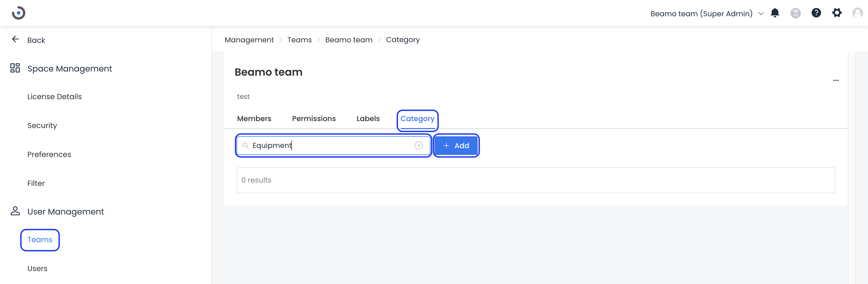Open the notifications bell

point(775,13)
